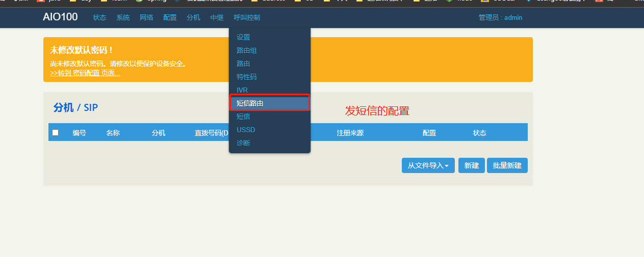Select 诊断 menu item
The height and width of the screenshot is (257, 644).
pyautogui.click(x=270, y=143)
